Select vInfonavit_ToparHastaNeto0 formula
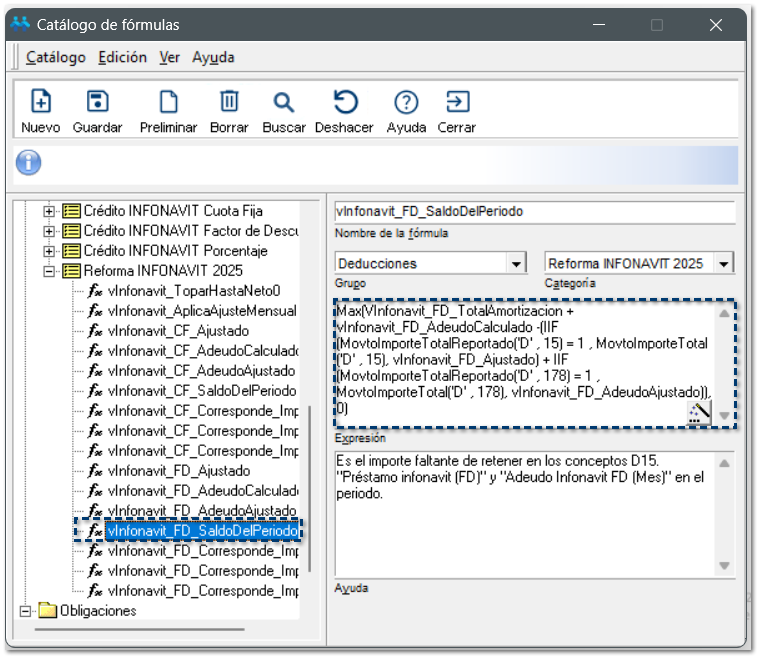 [194, 291]
